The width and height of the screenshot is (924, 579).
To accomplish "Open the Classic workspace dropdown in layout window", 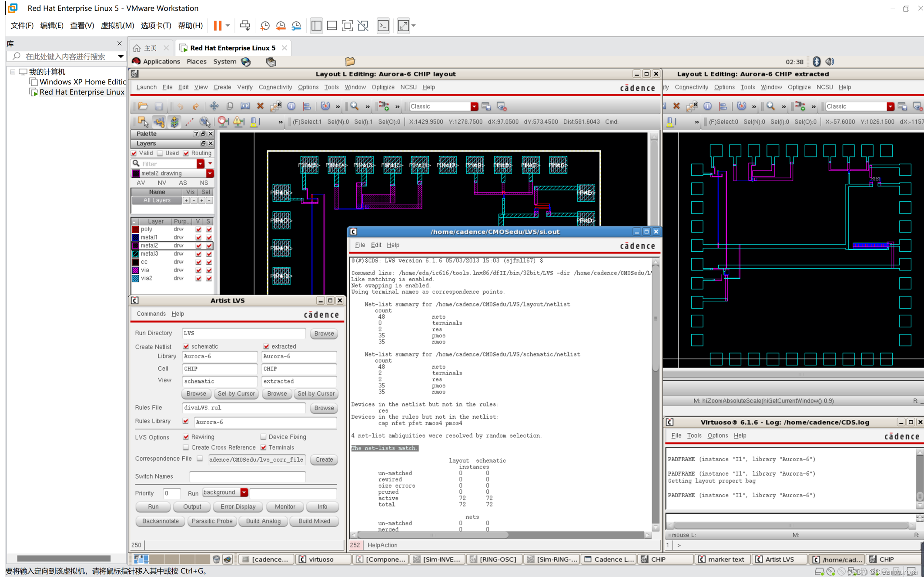I will (474, 106).
